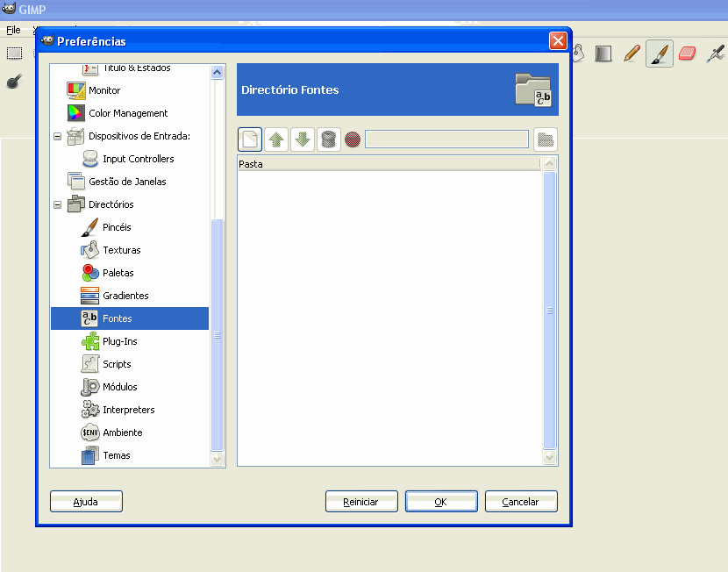
Task: Move folder down with green arrow
Action: click(x=303, y=139)
